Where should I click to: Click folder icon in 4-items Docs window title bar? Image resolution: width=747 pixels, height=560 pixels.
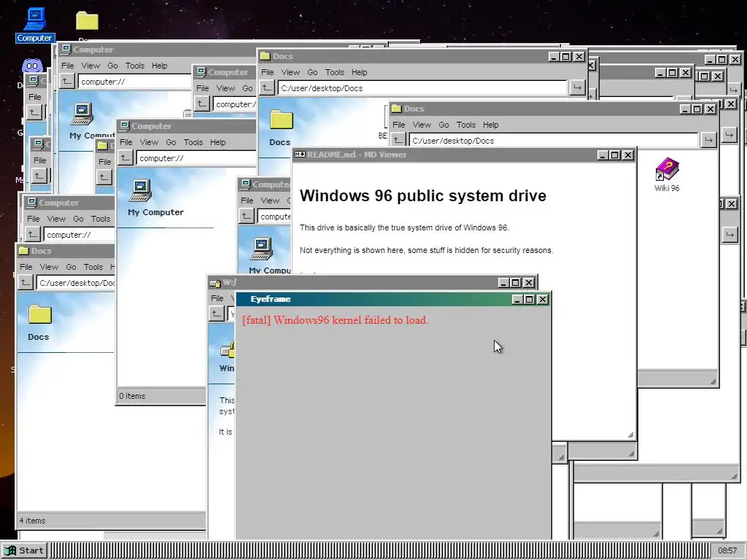point(24,251)
